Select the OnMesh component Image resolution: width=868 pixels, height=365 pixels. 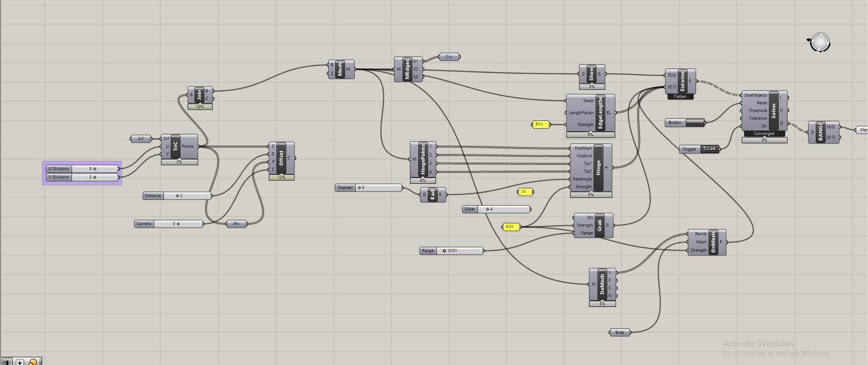coord(713,242)
